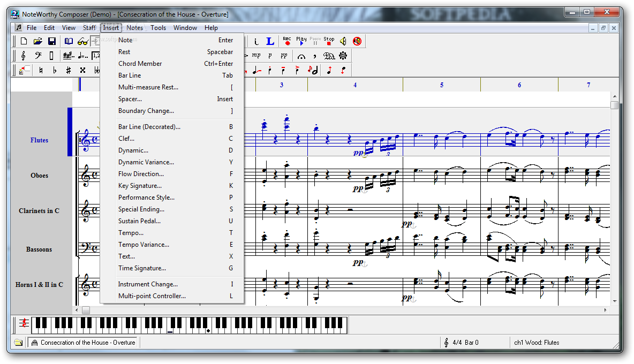Toggle grace note icon
634x364 pixels.
tap(313, 70)
